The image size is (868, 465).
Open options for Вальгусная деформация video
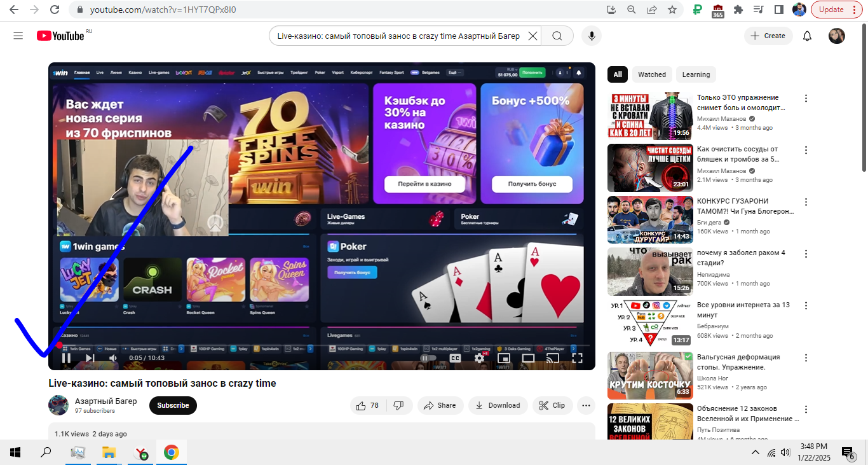point(806,358)
